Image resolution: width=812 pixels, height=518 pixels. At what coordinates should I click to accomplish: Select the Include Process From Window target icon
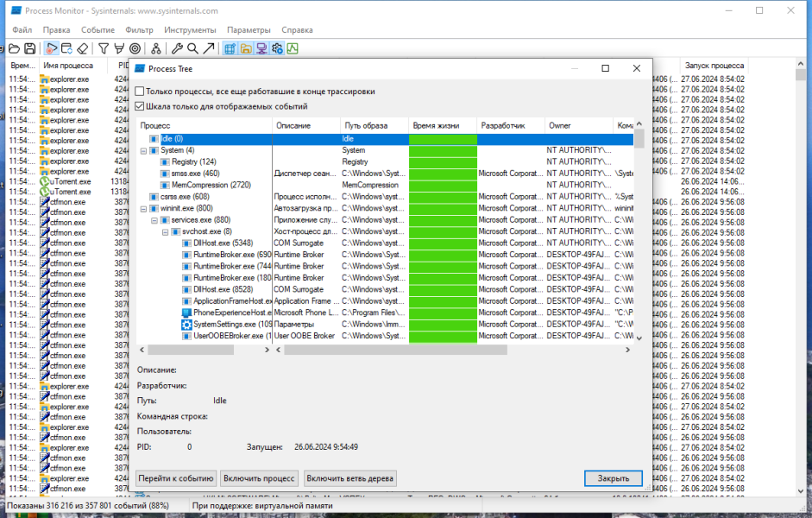pyautogui.click(x=135, y=48)
